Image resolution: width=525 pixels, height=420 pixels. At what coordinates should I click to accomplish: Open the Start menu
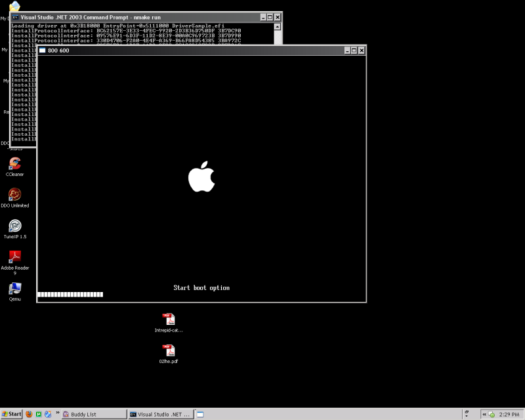pos(11,414)
